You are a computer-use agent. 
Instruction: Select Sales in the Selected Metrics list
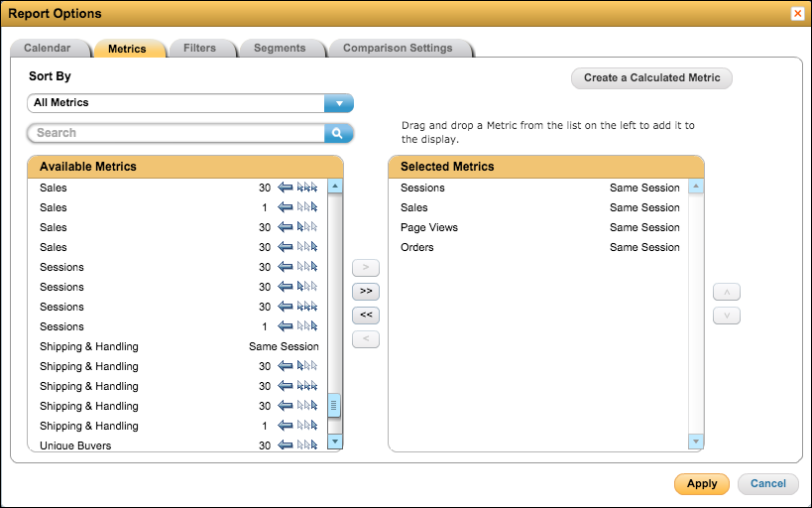pyautogui.click(x=539, y=207)
